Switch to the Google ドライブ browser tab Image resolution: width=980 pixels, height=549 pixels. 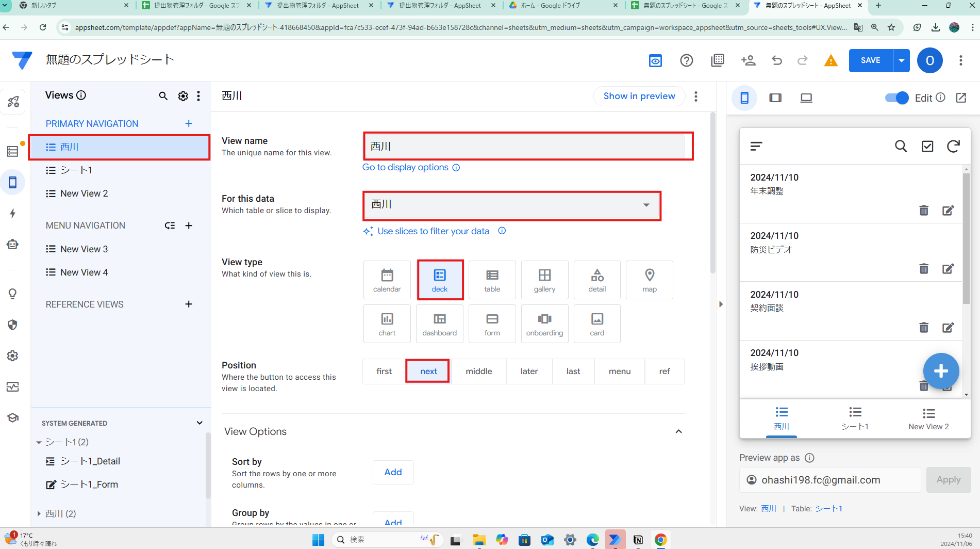pyautogui.click(x=563, y=6)
